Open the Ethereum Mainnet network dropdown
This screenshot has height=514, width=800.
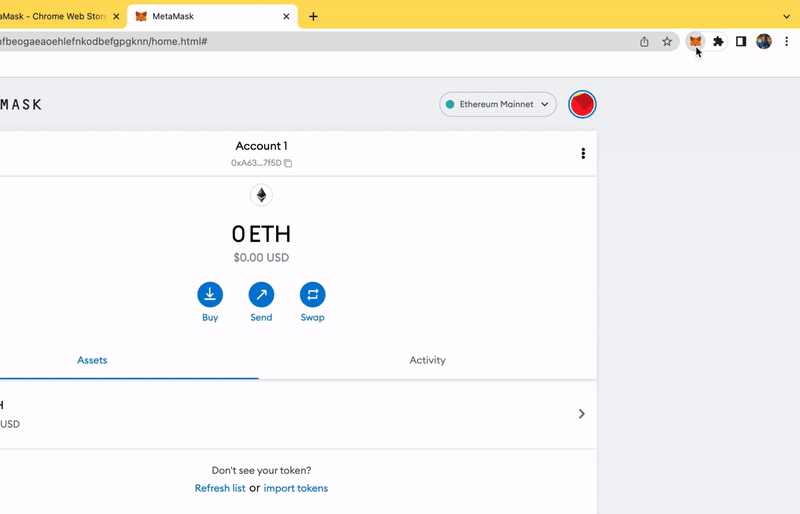pyautogui.click(x=497, y=104)
